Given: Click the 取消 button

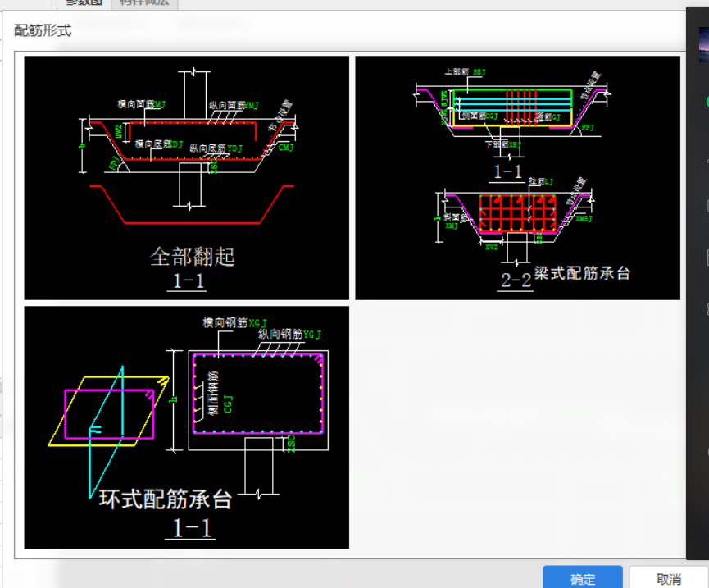Looking at the screenshot, I should pyautogui.click(x=669, y=578).
